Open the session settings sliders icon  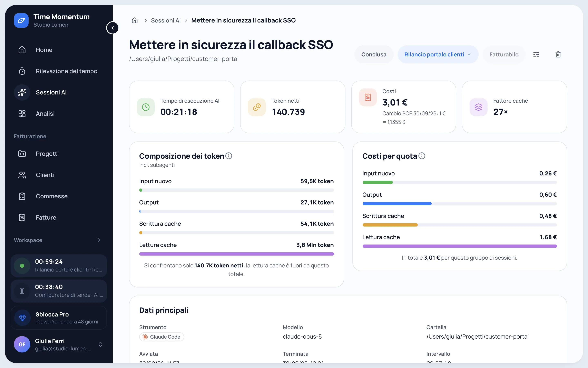tap(536, 55)
